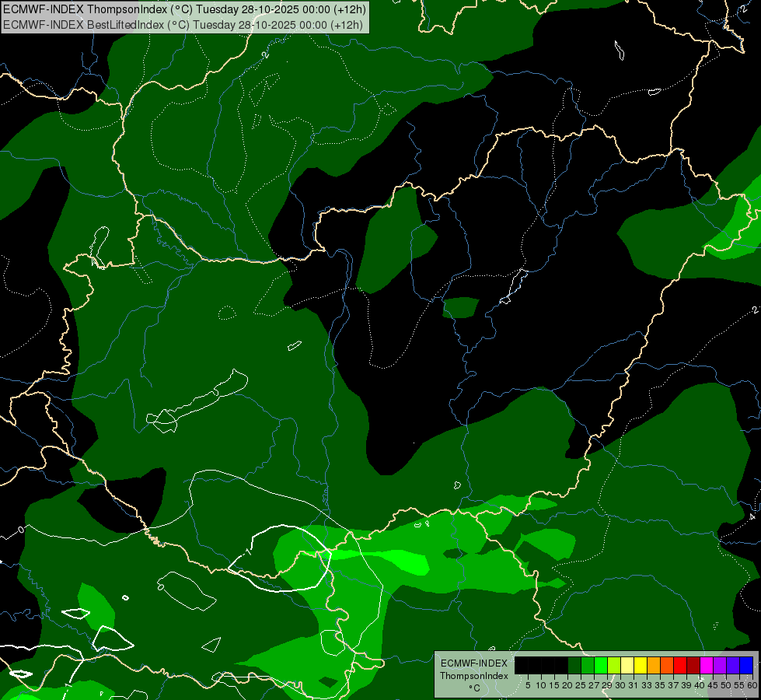Click legend scale value '15'
Screen dimensions: 761x700
tap(555, 685)
